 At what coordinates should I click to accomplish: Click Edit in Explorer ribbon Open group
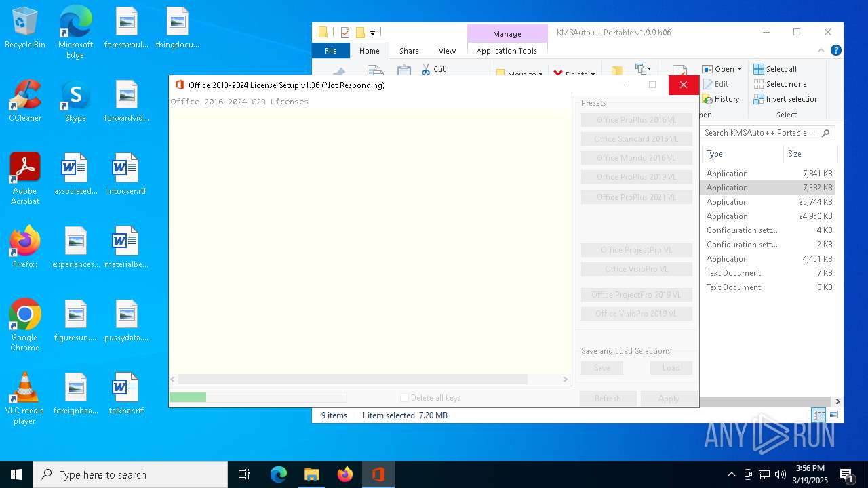tap(715, 84)
